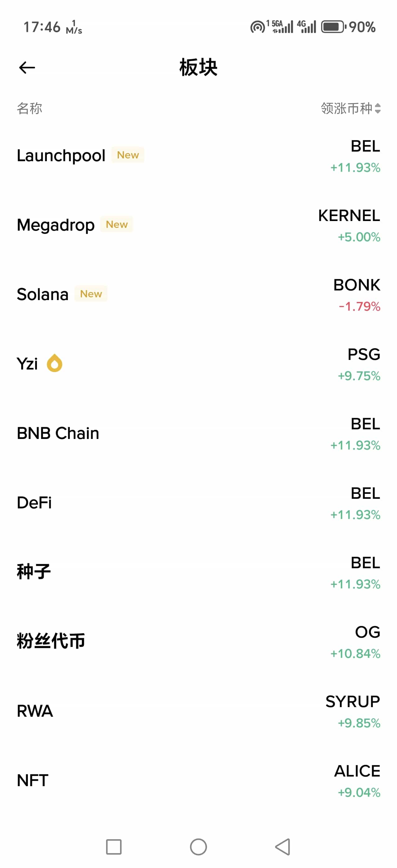Tap the 名称 column header
This screenshot has width=397, height=868.
pyautogui.click(x=30, y=108)
